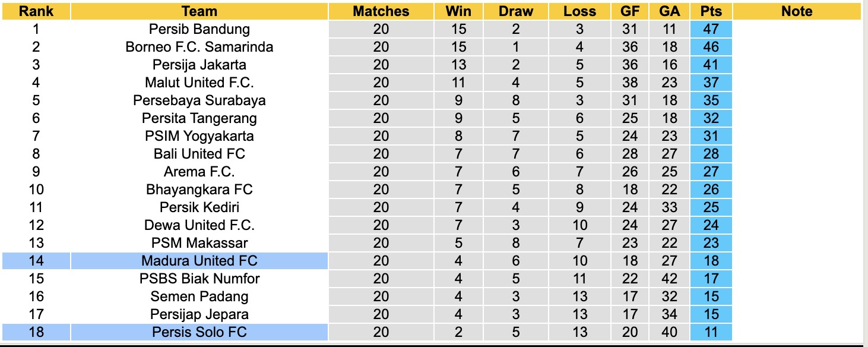Click Persis Solo's 11 points cell

(711, 332)
